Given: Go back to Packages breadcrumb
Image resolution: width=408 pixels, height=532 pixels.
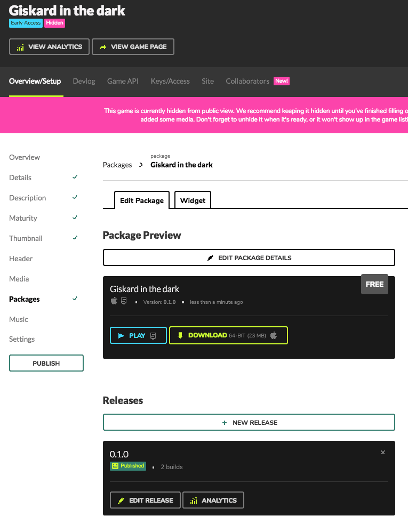Looking at the screenshot, I should (117, 165).
